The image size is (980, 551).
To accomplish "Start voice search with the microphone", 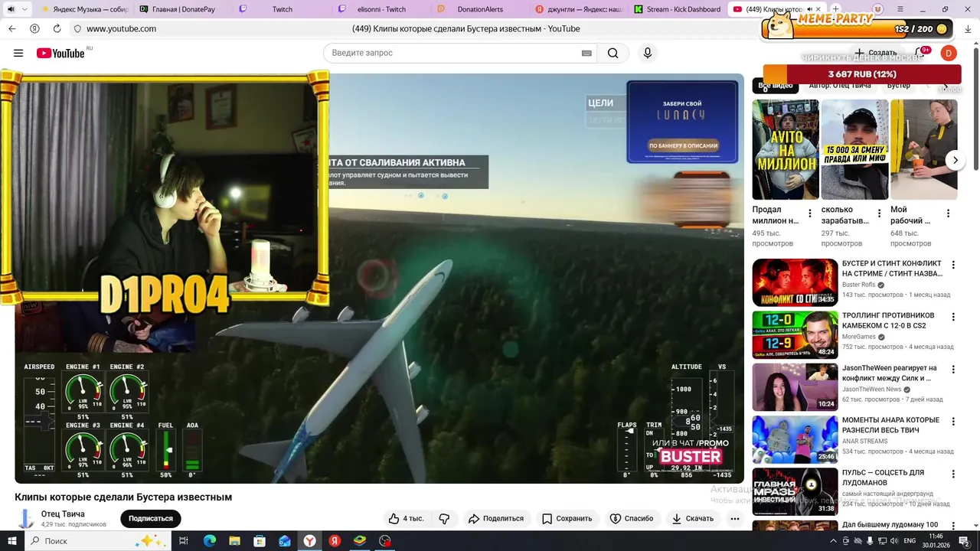I will [x=648, y=53].
